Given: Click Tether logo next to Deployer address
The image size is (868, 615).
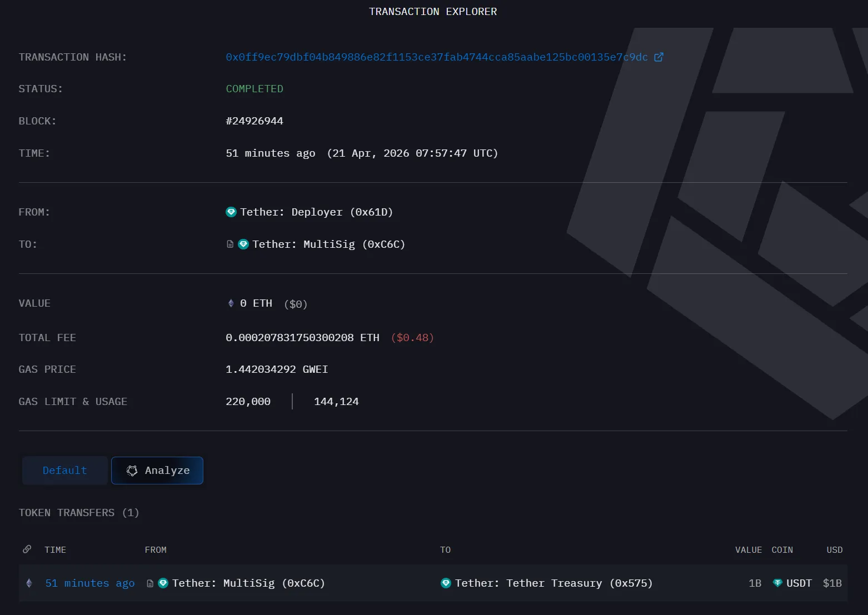Looking at the screenshot, I should pos(231,212).
